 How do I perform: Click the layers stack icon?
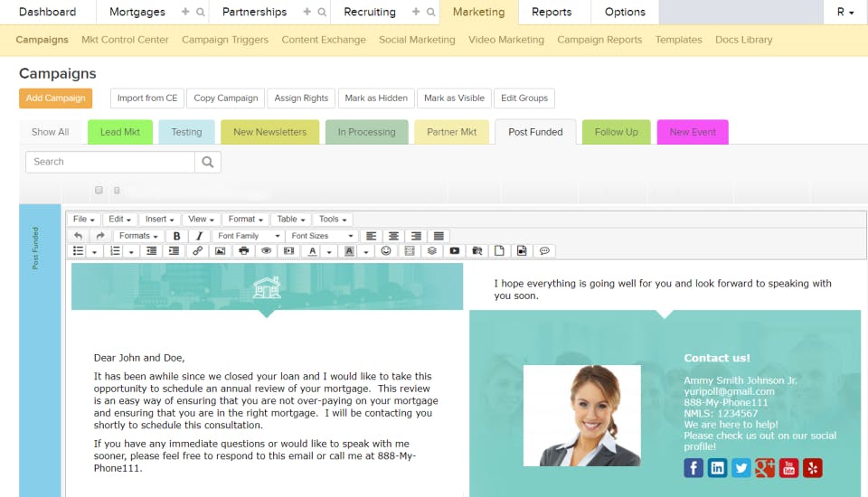432,250
